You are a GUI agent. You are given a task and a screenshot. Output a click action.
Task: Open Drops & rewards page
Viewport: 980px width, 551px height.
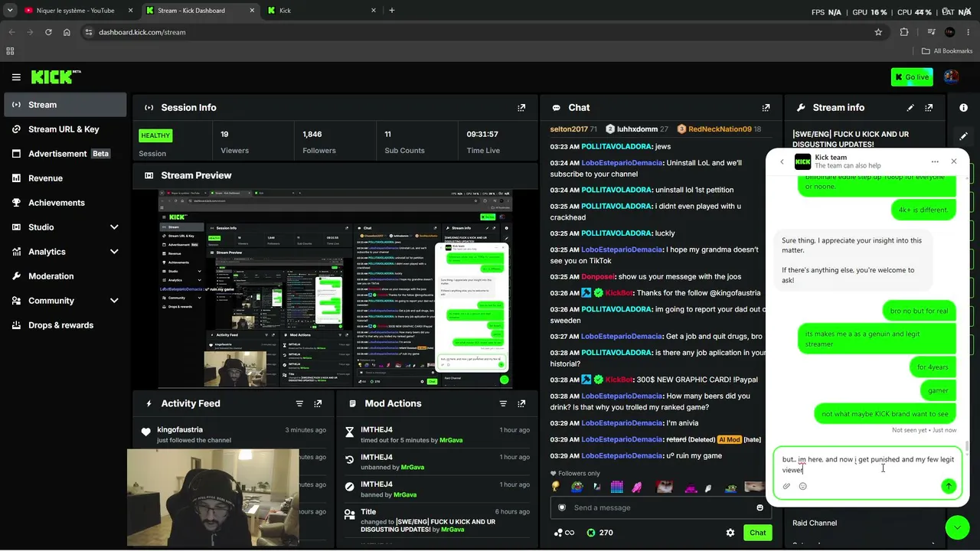(65, 325)
